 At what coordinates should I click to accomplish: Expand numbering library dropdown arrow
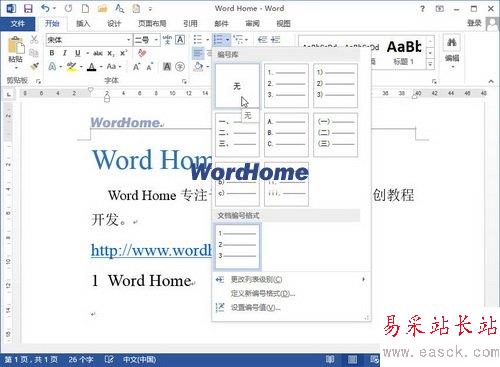click(x=228, y=40)
